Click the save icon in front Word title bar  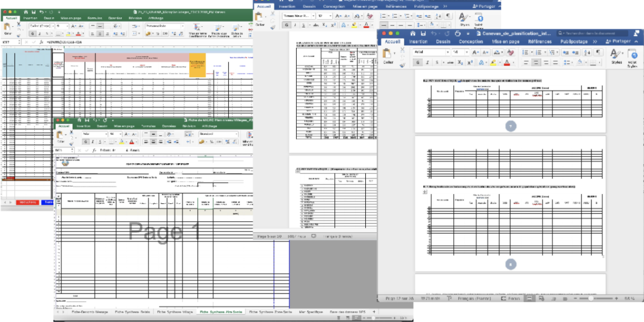(x=423, y=33)
